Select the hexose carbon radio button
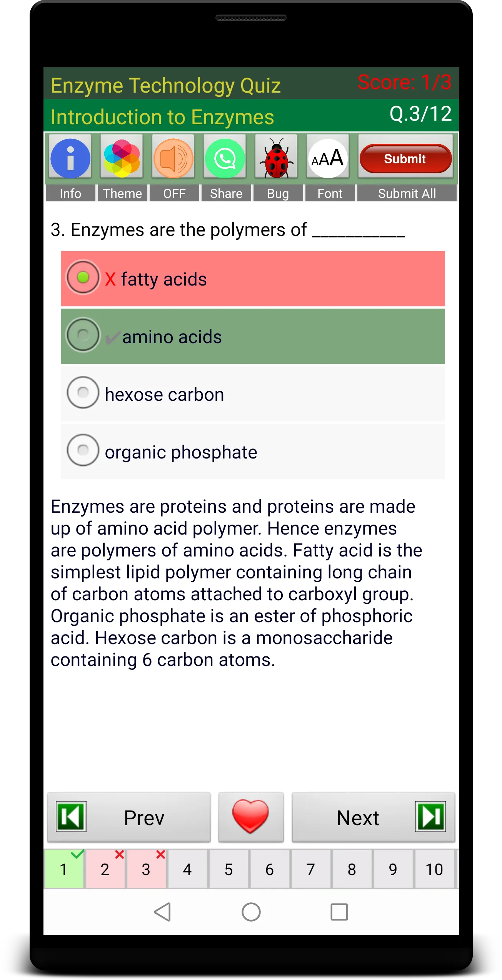The width and height of the screenshot is (502, 980). click(83, 393)
